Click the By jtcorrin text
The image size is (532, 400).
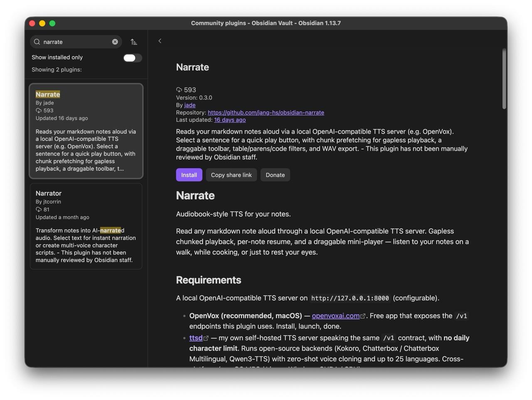click(48, 202)
